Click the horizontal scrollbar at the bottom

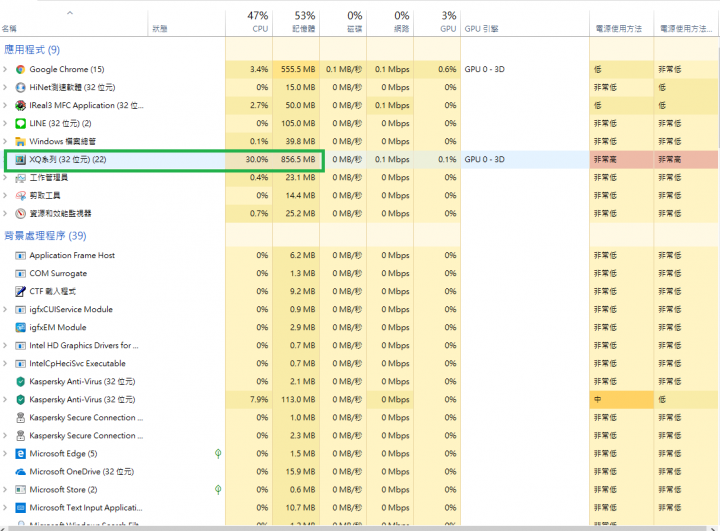(360, 528)
